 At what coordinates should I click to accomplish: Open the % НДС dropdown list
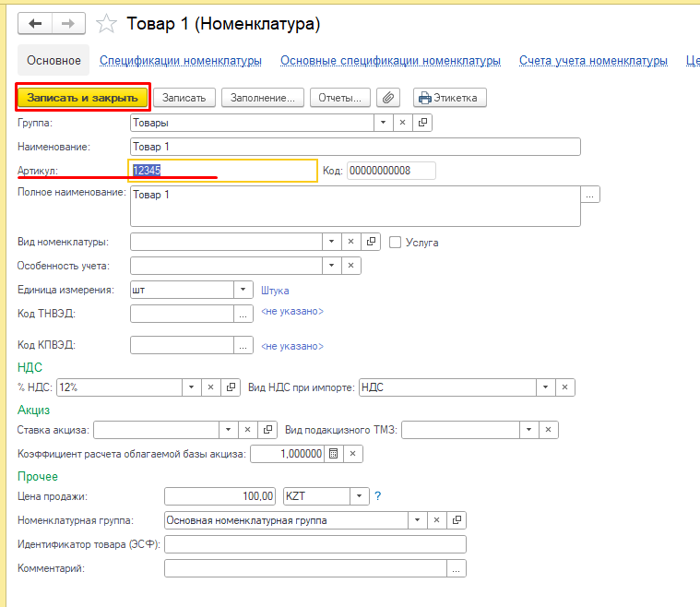[x=191, y=387]
